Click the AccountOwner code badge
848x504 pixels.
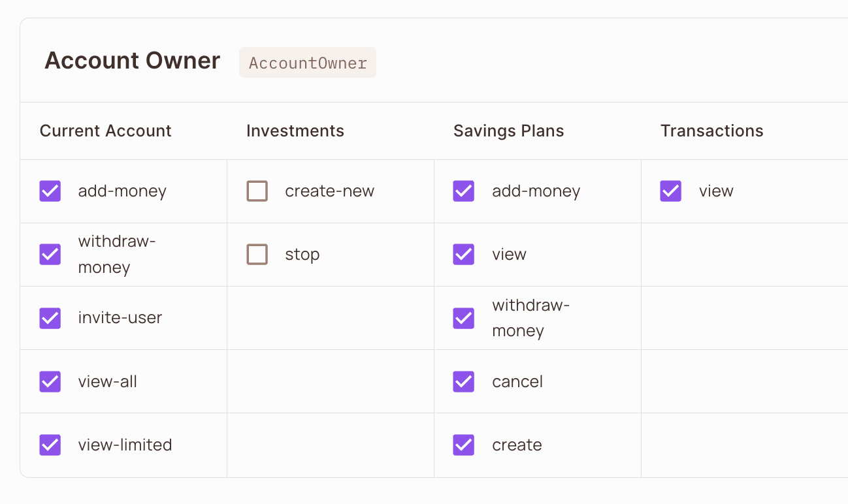tap(308, 63)
